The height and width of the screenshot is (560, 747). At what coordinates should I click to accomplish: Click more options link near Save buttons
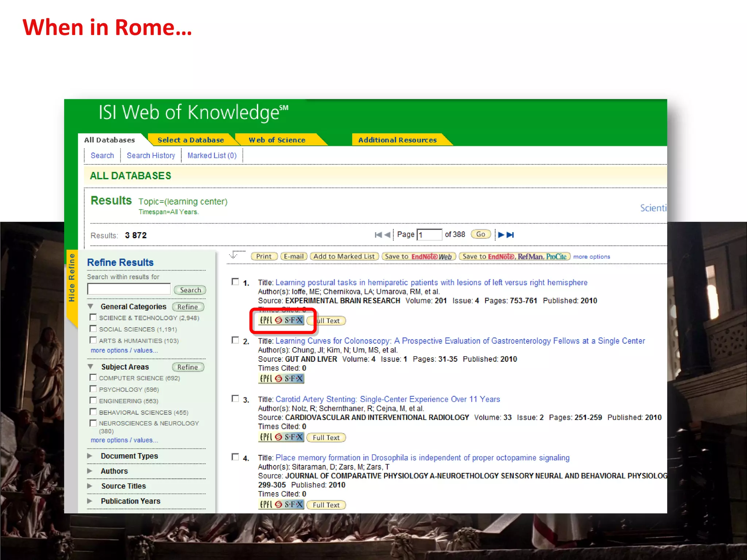tap(591, 257)
